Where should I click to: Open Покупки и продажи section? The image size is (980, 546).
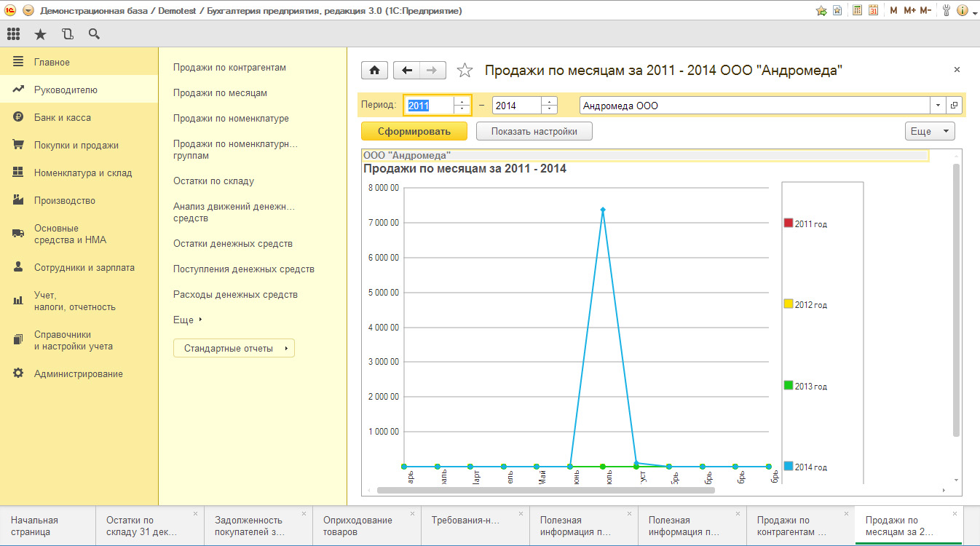click(79, 145)
